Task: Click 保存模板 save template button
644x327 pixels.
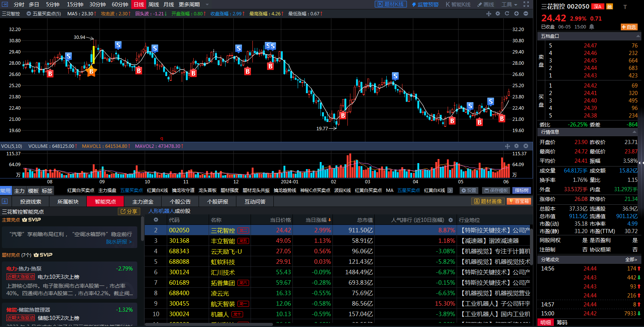Action: pos(496,190)
